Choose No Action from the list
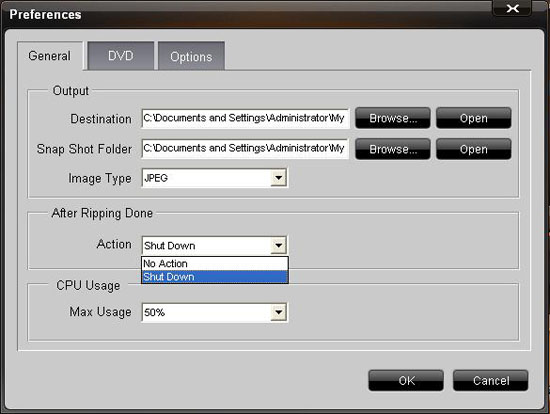The image size is (550, 414). [215, 263]
